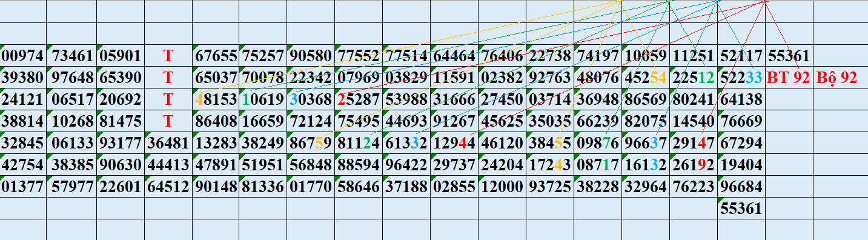Select cell 30368 with blue 3

(311, 99)
